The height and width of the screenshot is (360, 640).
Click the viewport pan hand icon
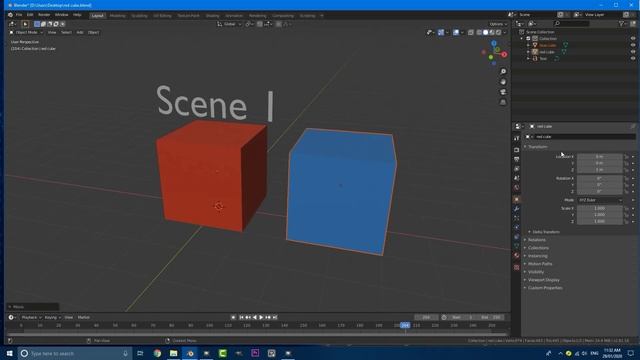(x=503, y=82)
